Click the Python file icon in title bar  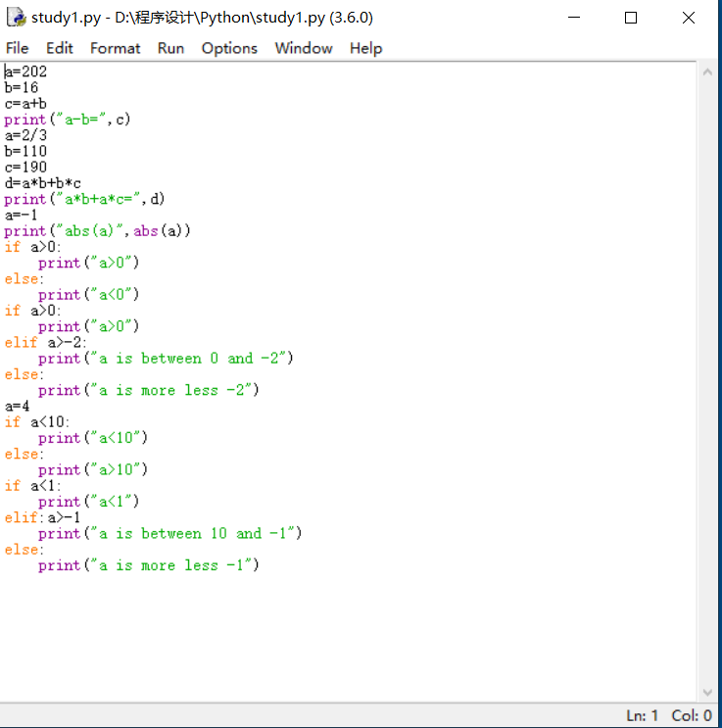(17, 18)
